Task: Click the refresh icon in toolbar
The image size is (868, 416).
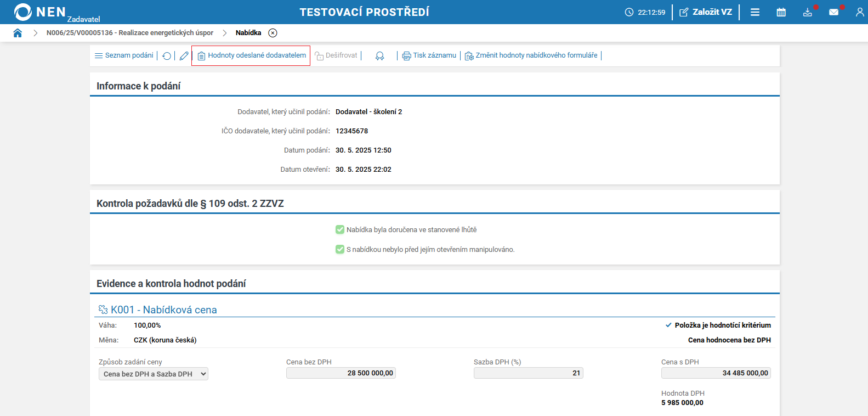Action: [167, 56]
